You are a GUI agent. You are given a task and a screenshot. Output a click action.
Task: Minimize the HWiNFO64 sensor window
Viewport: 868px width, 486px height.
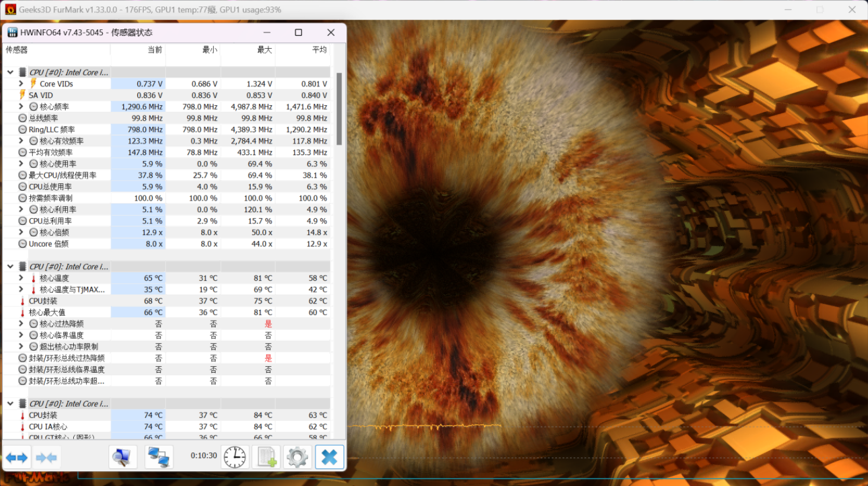click(x=267, y=33)
